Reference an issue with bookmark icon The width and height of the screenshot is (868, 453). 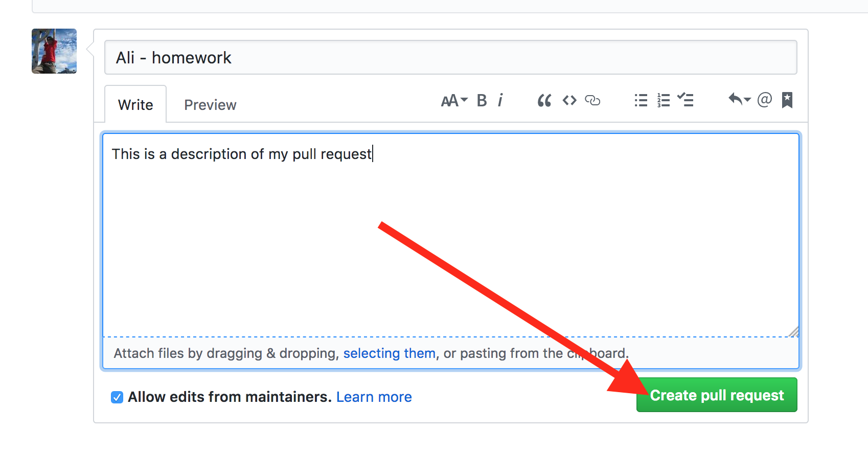[x=787, y=100]
